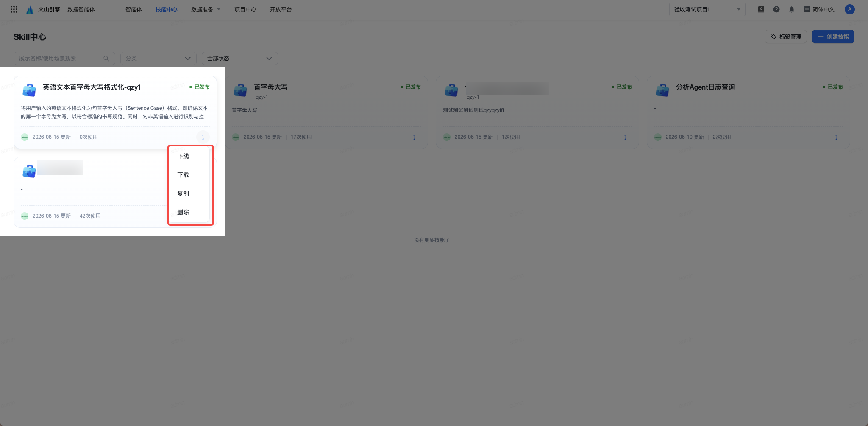The height and width of the screenshot is (426, 868).
Task: Select 删除 in the context menu
Action: pos(183,212)
